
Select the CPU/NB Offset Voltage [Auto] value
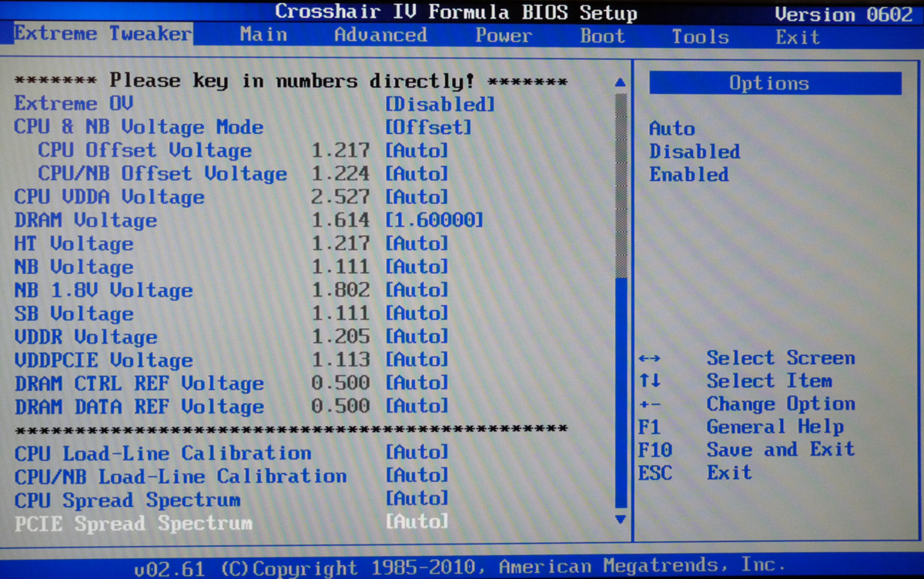tap(417, 173)
